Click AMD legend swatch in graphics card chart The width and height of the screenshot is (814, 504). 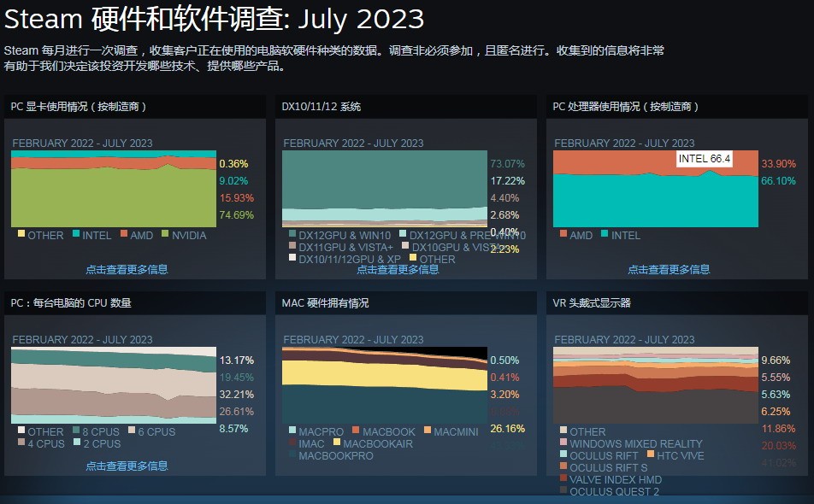pos(124,233)
